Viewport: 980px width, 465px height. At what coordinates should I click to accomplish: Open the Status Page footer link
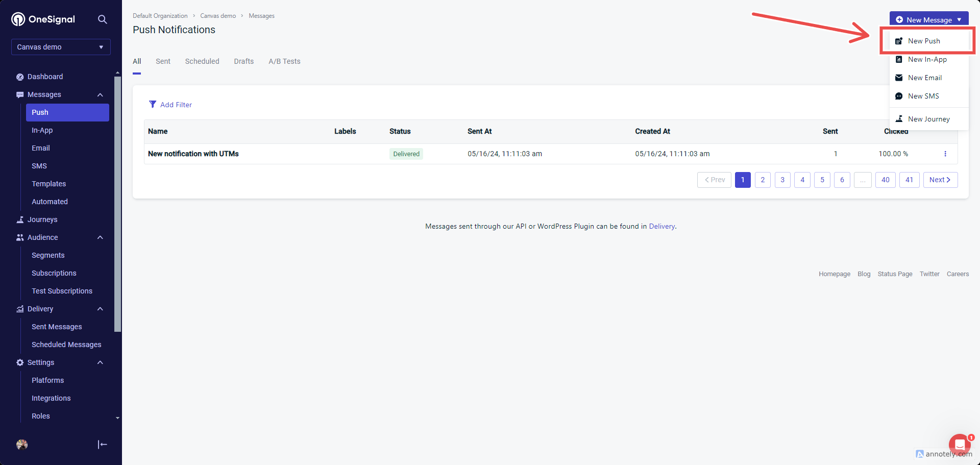tap(895, 274)
